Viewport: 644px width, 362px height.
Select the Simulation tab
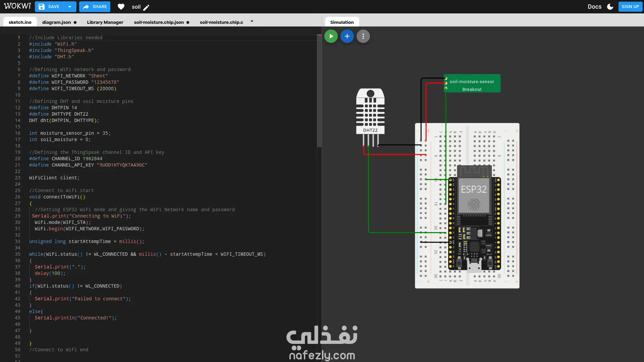(x=342, y=22)
